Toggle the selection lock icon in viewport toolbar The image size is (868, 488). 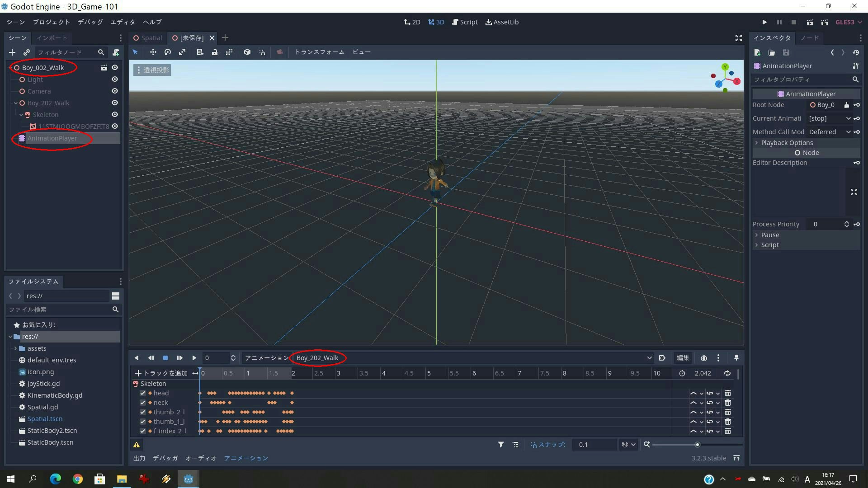click(x=215, y=52)
